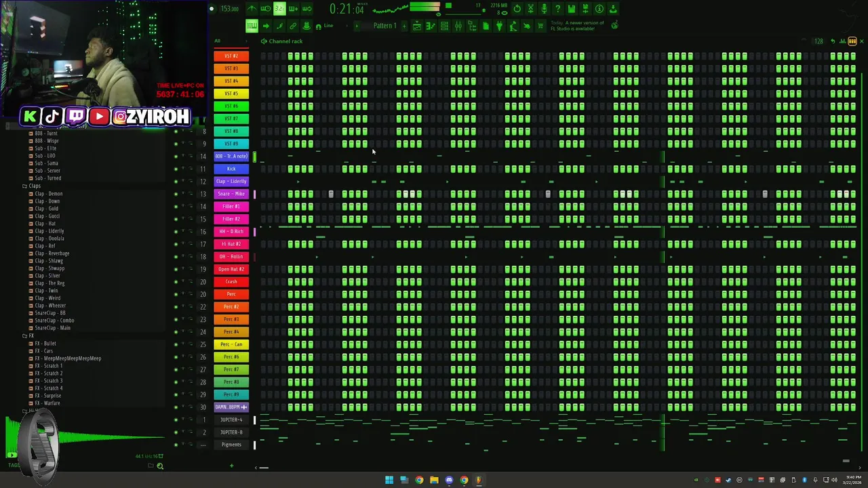
Task: Click the link chain icon in toolbar
Action: [293, 26]
